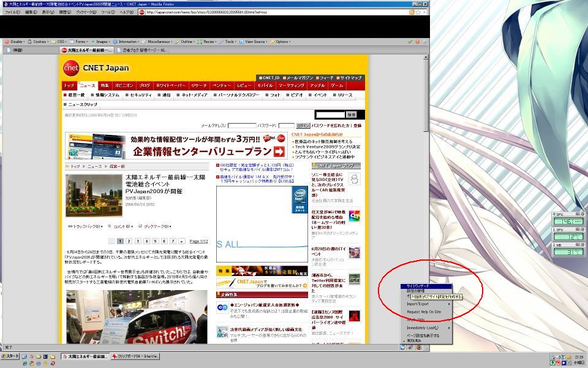Image resolution: width=588 pixels, height=368 pixels.
Task: Click the first CPU gadget on desktop
Action: pyautogui.click(x=568, y=220)
